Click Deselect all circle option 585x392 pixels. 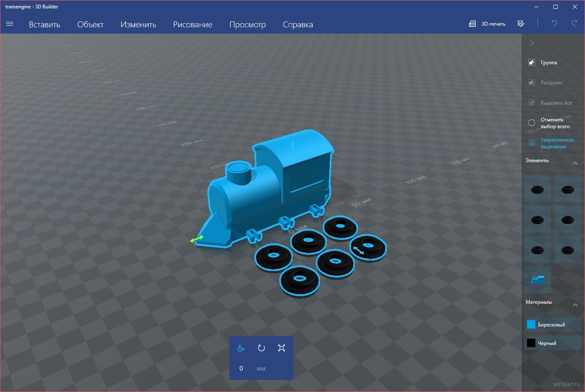click(532, 123)
